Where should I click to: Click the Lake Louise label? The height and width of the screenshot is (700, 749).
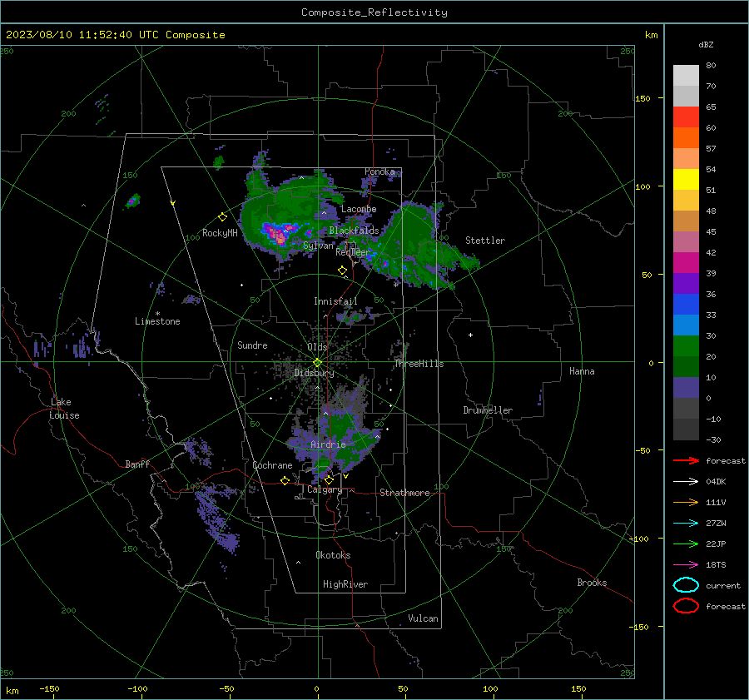(x=64, y=409)
